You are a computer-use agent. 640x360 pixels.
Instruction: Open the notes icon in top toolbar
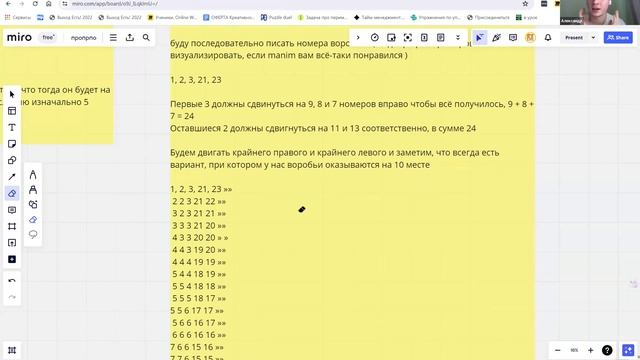click(440, 38)
